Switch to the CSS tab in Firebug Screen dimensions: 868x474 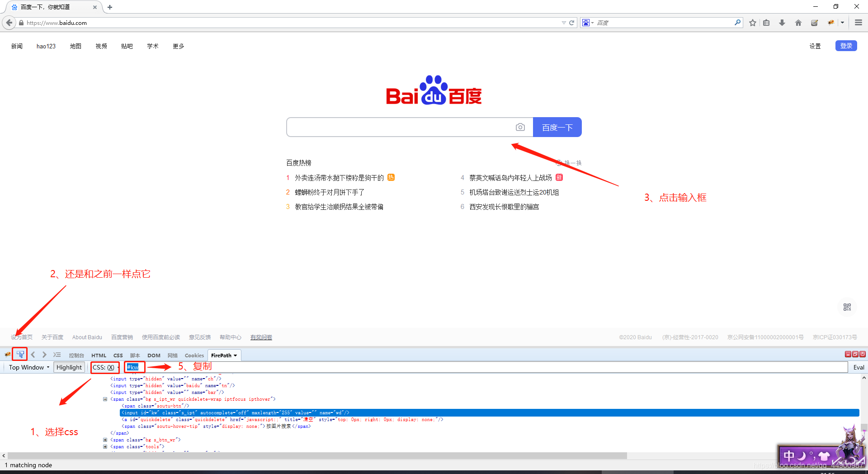tap(118, 355)
